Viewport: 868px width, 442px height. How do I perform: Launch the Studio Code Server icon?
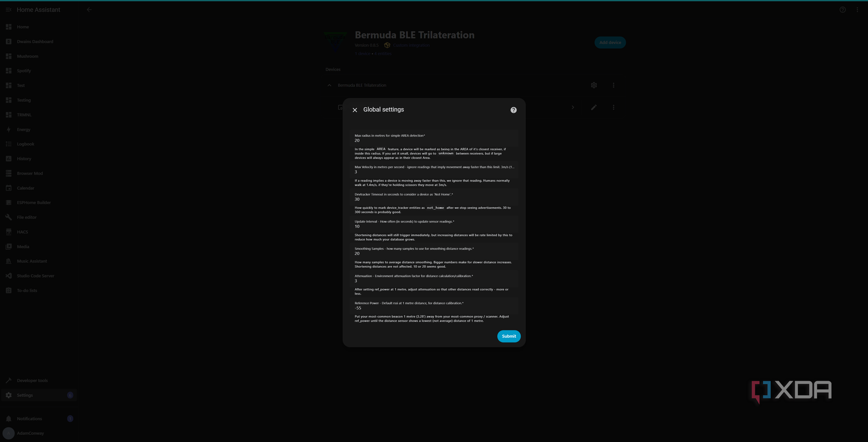(9, 276)
